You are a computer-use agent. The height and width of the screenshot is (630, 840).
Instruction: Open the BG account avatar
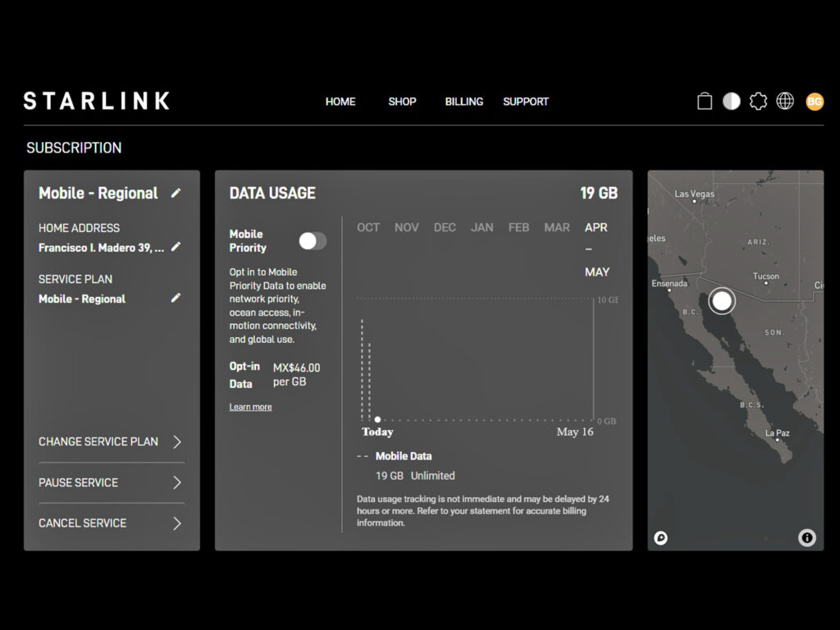[x=814, y=100]
